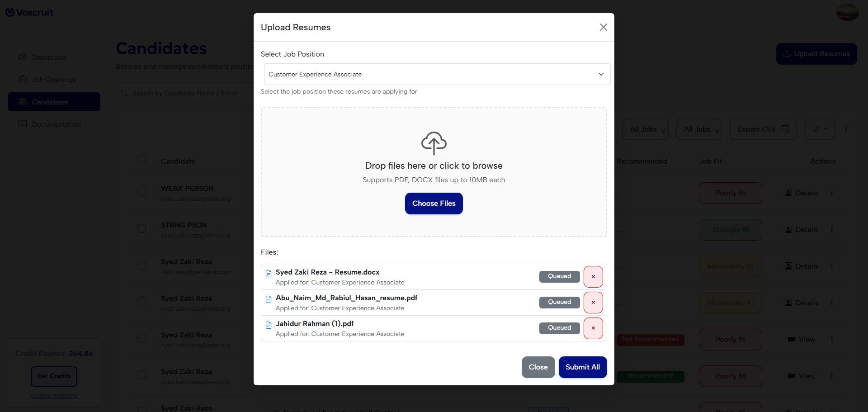Click the Job Fit column header
Viewport: 868px width, 412px height.
[x=711, y=161]
